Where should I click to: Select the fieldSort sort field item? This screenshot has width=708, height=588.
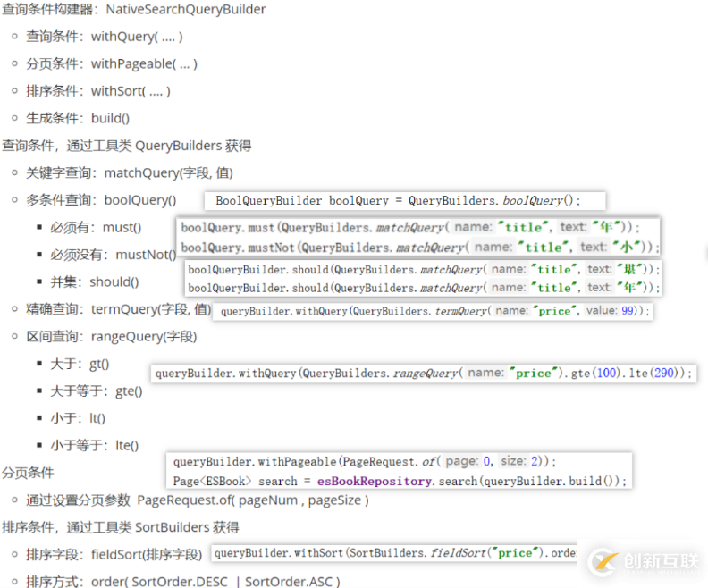(x=114, y=554)
